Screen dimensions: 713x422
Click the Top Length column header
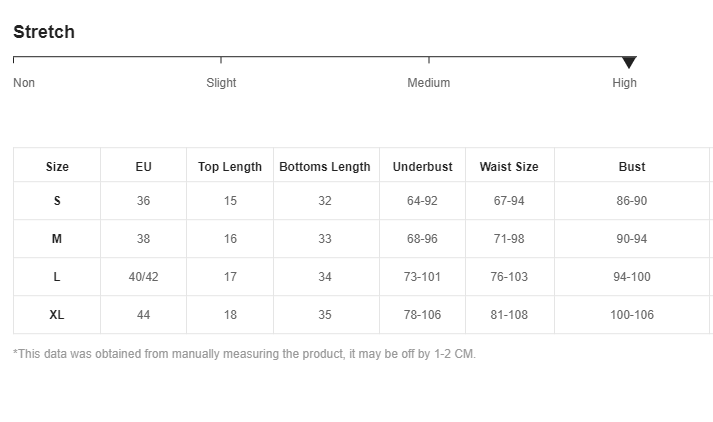click(230, 166)
